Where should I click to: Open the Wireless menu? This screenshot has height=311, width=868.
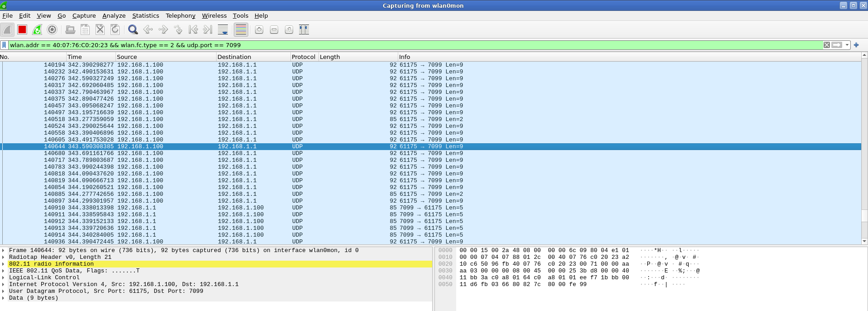[214, 16]
